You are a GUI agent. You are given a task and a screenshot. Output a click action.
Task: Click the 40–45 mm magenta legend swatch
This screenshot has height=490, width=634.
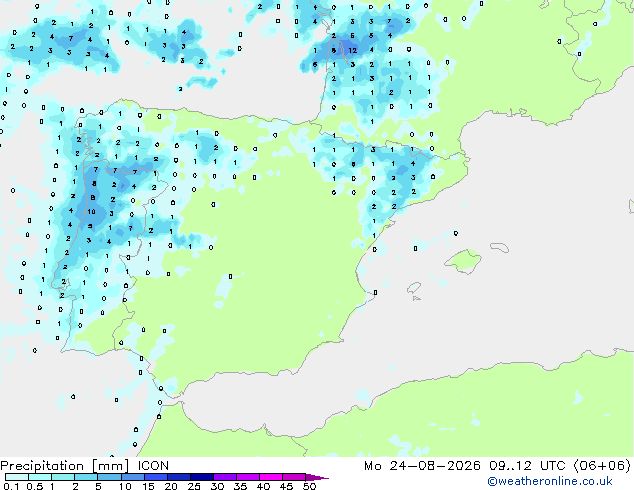pyautogui.click(x=271, y=477)
